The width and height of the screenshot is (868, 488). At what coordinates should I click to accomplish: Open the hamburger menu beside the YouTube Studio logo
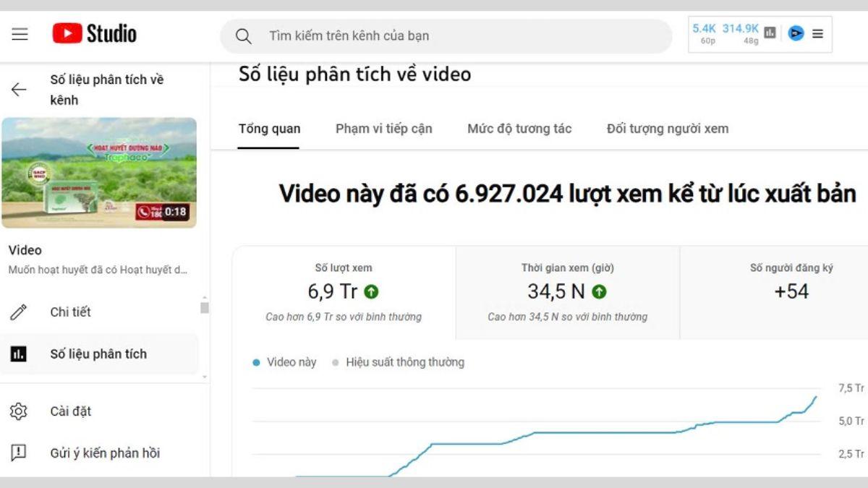pyautogui.click(x=20, y=34)
